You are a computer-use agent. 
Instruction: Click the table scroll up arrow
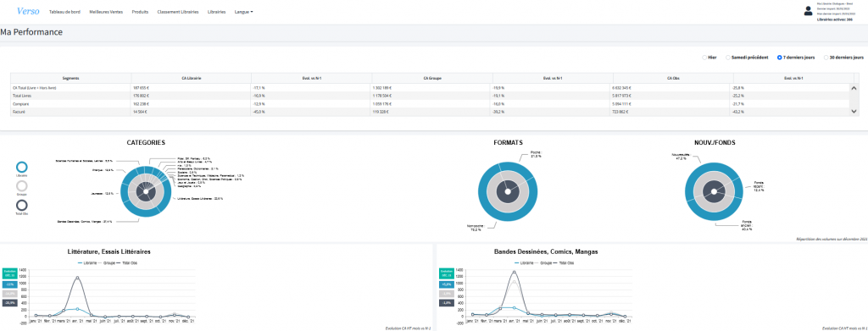[x=854, y=87]
